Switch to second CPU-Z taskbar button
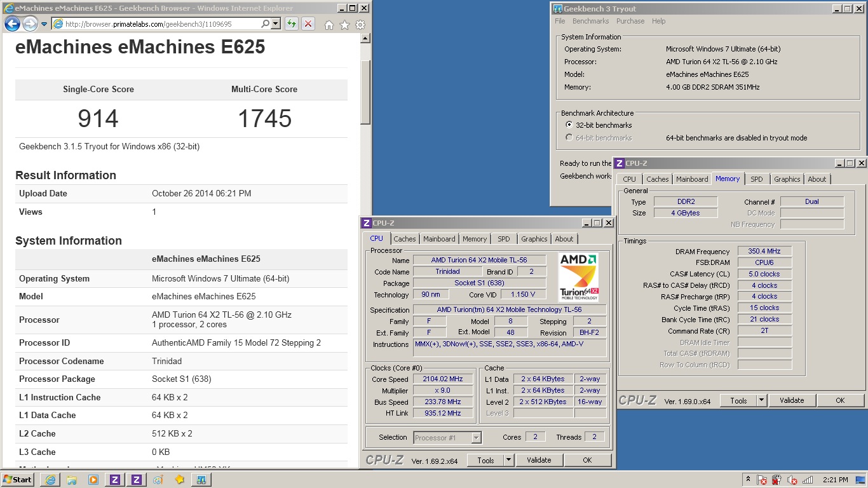The image size is (868, 488). coord(137,480)
